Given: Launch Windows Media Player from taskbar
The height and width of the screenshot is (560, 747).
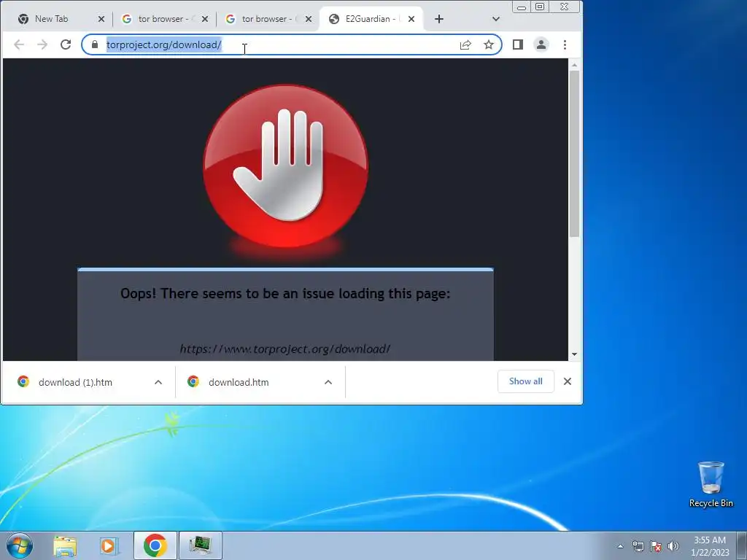Looking at the screenshot, I should (109, 545).
